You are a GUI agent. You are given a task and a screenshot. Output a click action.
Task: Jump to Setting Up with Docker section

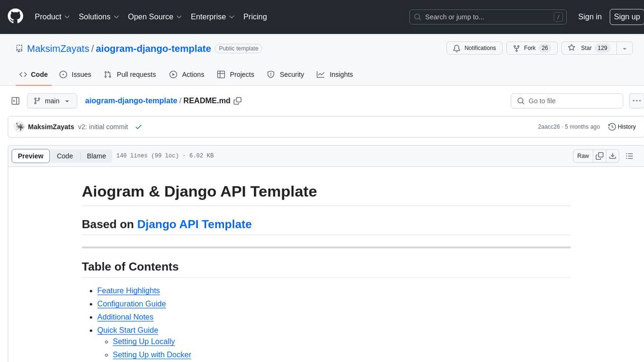152,355
